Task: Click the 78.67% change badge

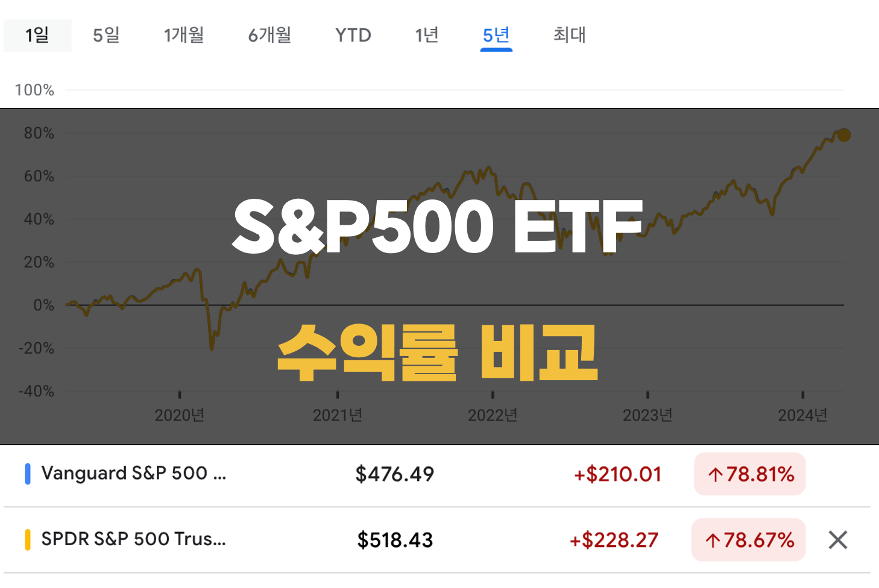Action: point(748,540)
